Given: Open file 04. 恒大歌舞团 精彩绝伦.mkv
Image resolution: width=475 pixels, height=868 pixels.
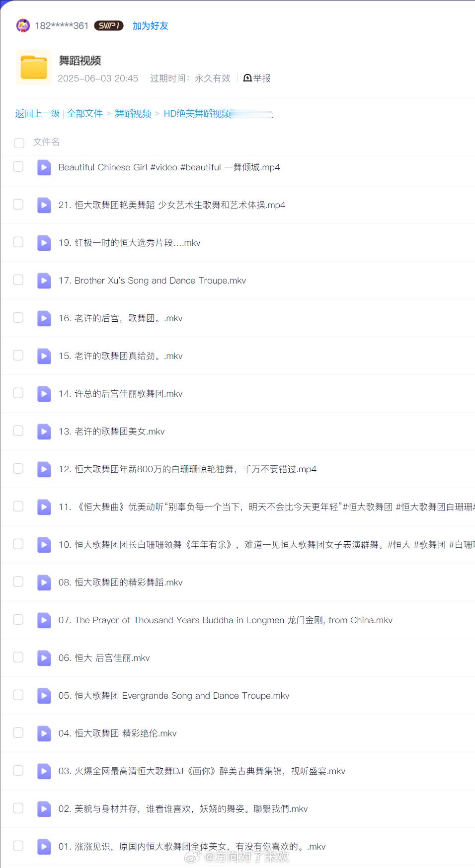Looking at the screenshot, I should [x=117, y=733].
